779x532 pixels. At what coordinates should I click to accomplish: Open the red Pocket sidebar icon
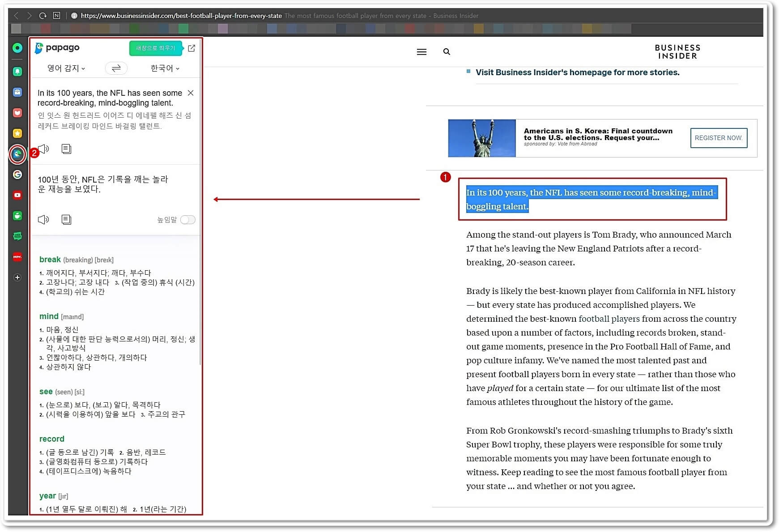[17, 113]
